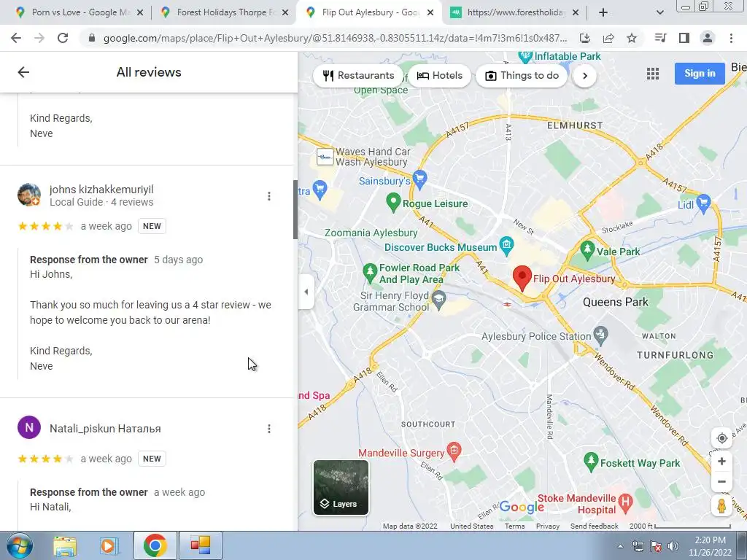Click Send feedback link
The image size is (747, 560).
(x=594, y=526)
